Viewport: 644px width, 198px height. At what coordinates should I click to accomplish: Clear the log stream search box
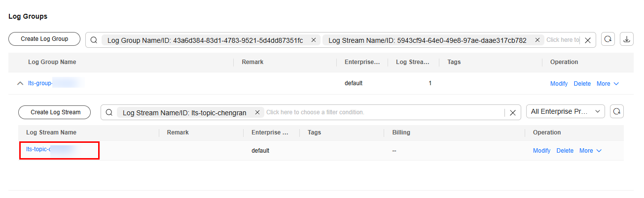[512, 113]
